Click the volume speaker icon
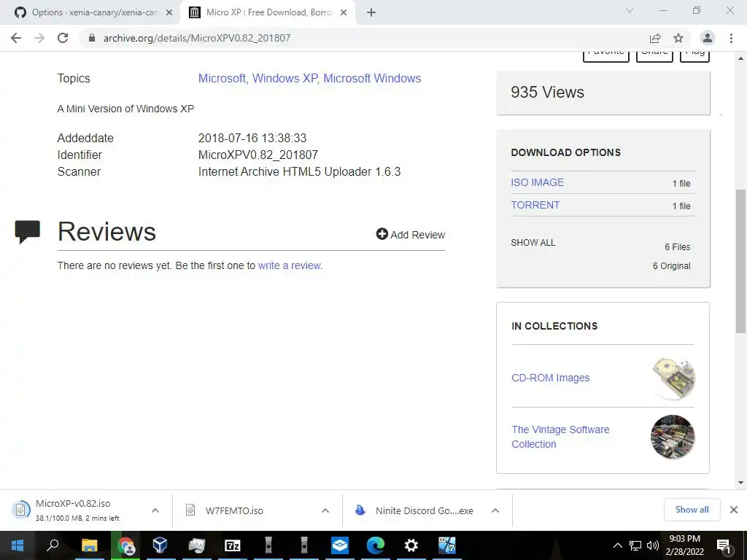This screenshot has height=560, width=747. tap(653, 545)
